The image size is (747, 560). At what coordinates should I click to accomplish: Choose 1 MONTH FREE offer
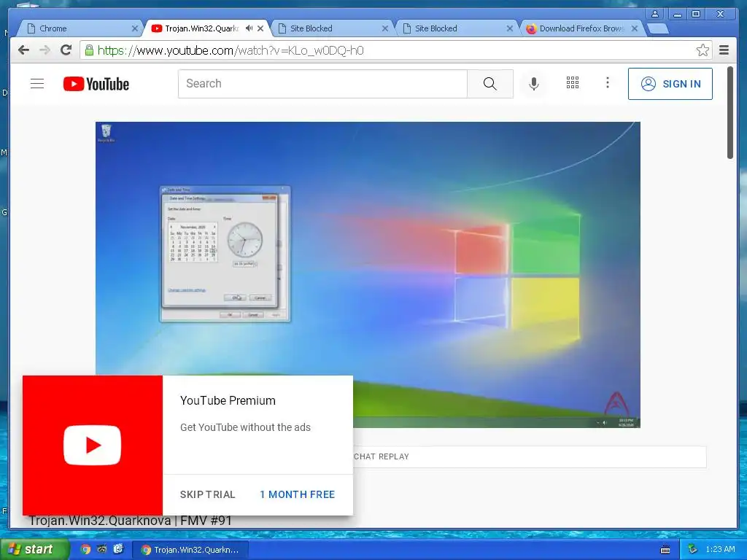(x=298, y=494)
